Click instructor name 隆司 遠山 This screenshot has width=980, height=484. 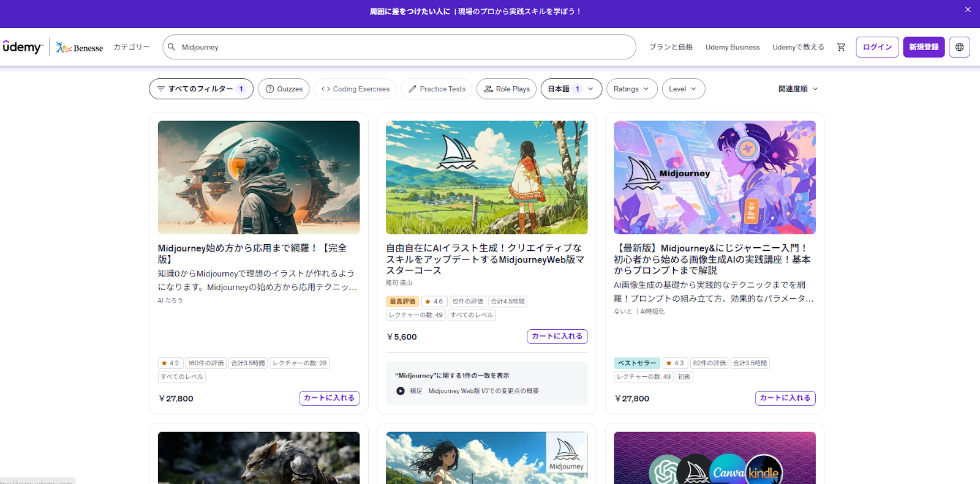pos(399,283)
